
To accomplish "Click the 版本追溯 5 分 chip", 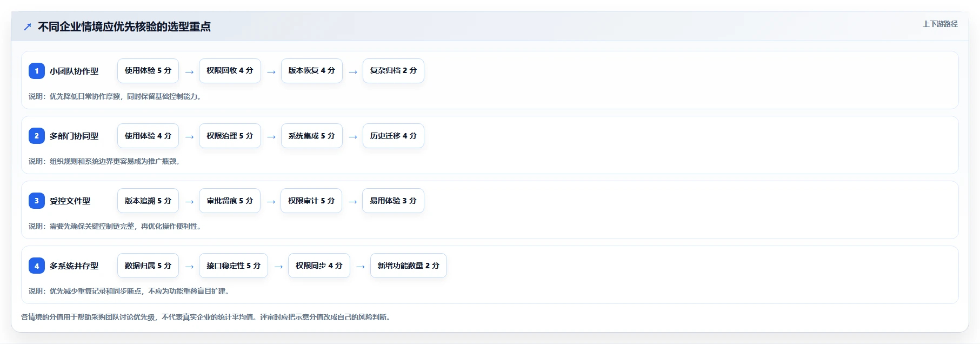I will [148, 201].
